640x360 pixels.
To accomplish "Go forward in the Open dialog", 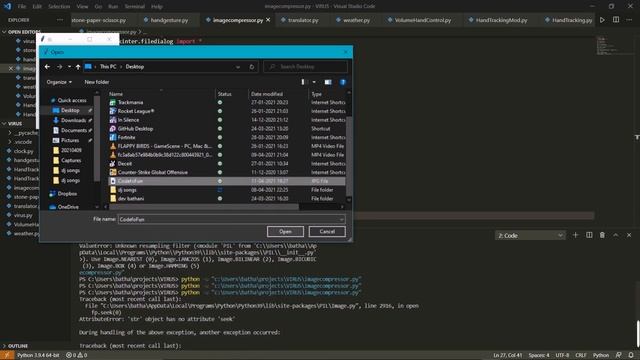I will tap(60, 67).
